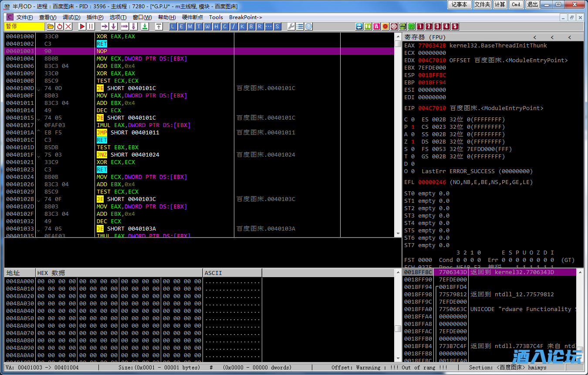Image resolution: width=588 pixels, height=375 pixels.
Task: Click the Cmd button in title bar
Action: click(516, 4)
